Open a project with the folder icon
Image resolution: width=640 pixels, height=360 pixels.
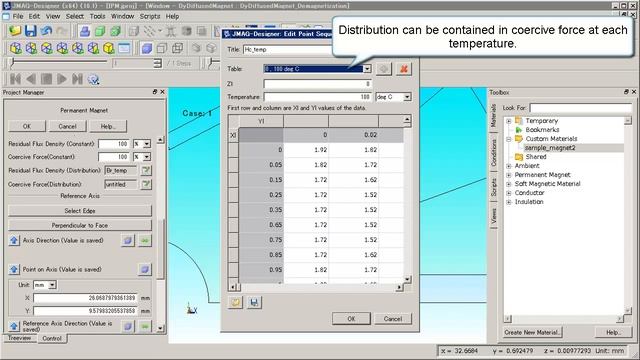(15, 31)
